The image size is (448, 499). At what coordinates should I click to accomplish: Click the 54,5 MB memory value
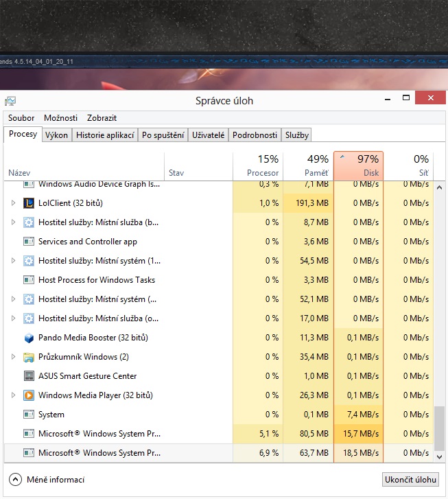click(x=314, y=261)
